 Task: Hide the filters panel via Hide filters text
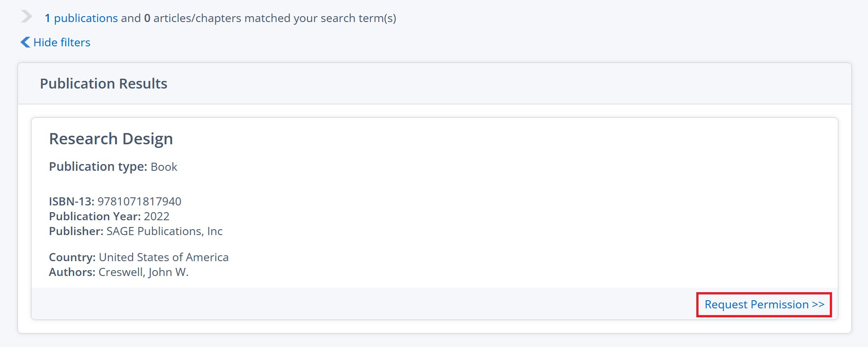[62, 43]
